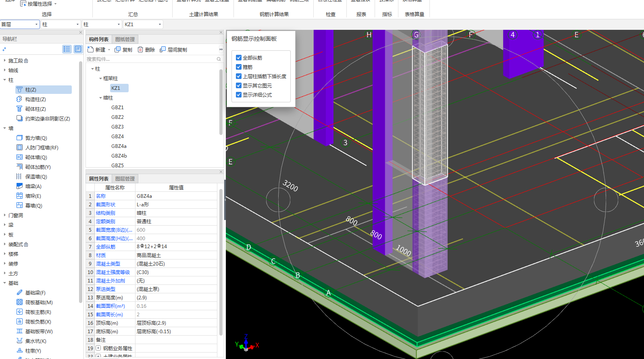This screenshot has height=359, width=644.
Task: Select 约束边缘非阴影区(Z) icon
Action: point(19,118)
